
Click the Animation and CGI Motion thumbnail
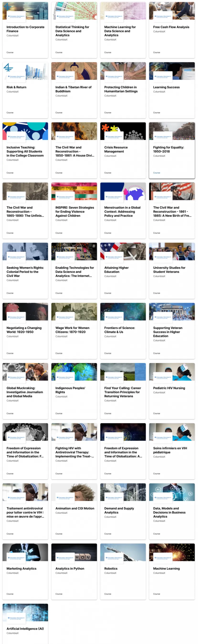[x=74, y=492]
